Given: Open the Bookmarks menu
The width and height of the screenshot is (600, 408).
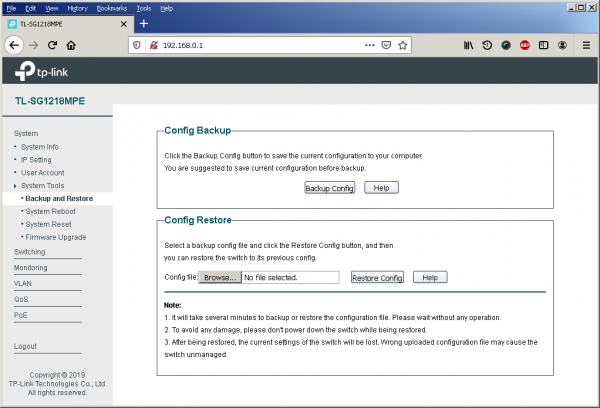Looking at the screenshot, I should (110, 7).
